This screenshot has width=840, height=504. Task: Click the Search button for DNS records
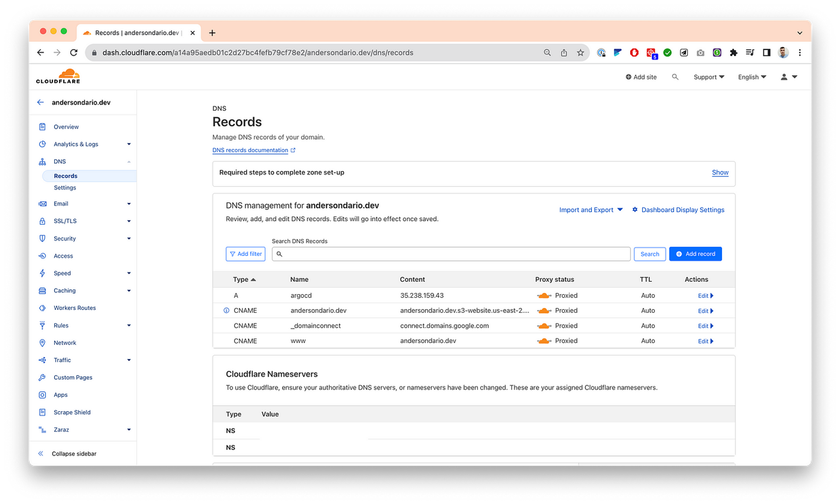pyautogui.click(x=650, y=254)
